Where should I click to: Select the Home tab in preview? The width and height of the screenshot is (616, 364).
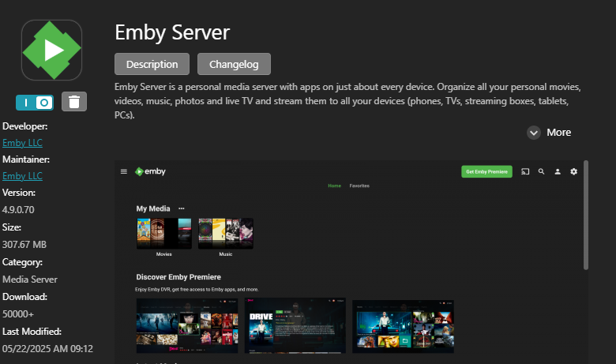point(334,186)
